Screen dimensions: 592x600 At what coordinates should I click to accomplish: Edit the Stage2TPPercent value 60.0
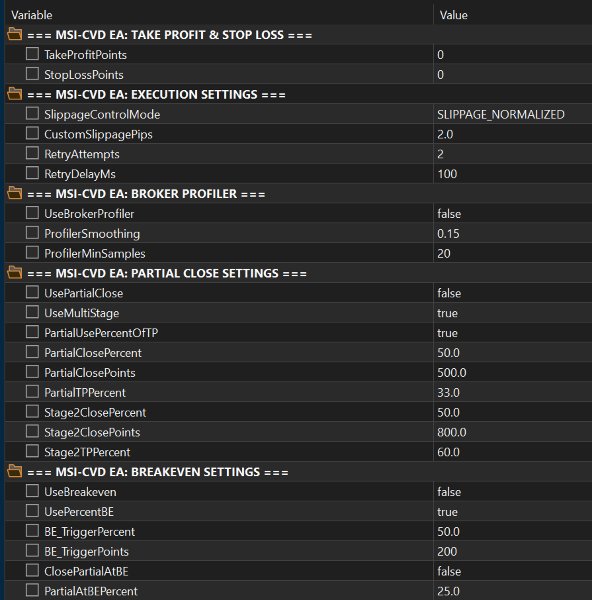click(448, 452)
